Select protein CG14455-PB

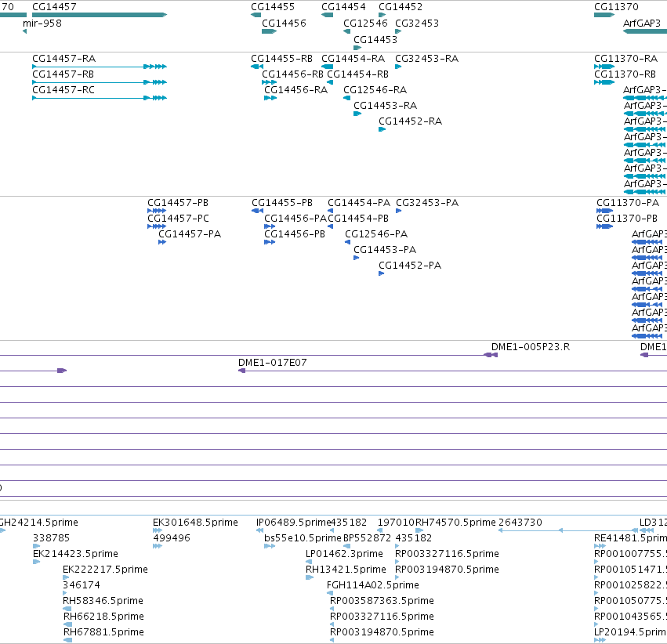pos(282,202)
